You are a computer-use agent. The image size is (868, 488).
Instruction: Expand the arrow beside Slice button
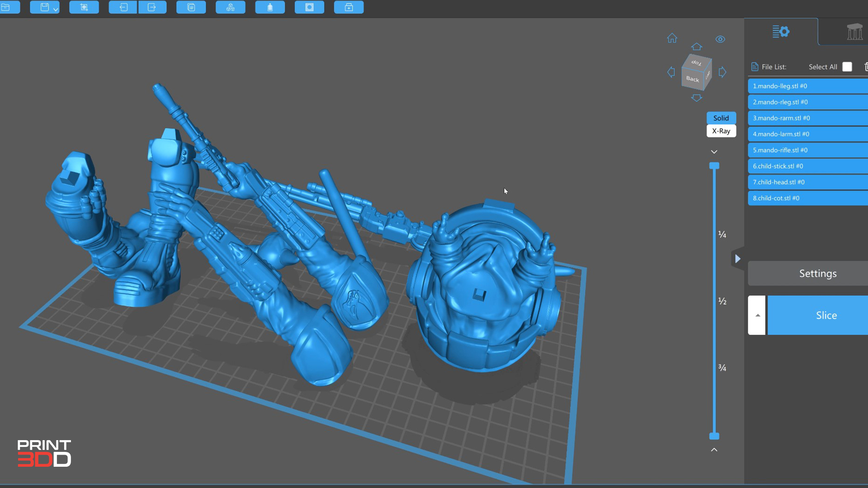tap(757, 315)
